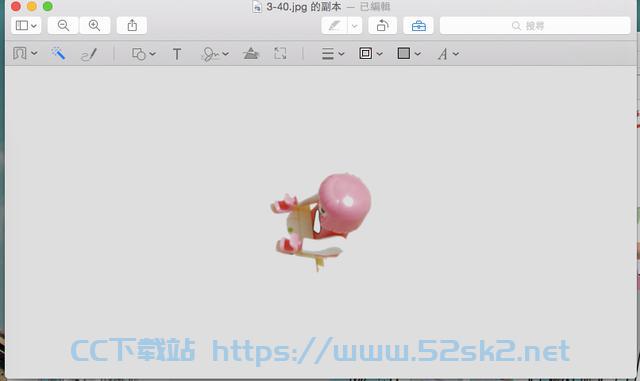Open the text style font menu
The image size is (640, 381).
(x=448, y=54)
